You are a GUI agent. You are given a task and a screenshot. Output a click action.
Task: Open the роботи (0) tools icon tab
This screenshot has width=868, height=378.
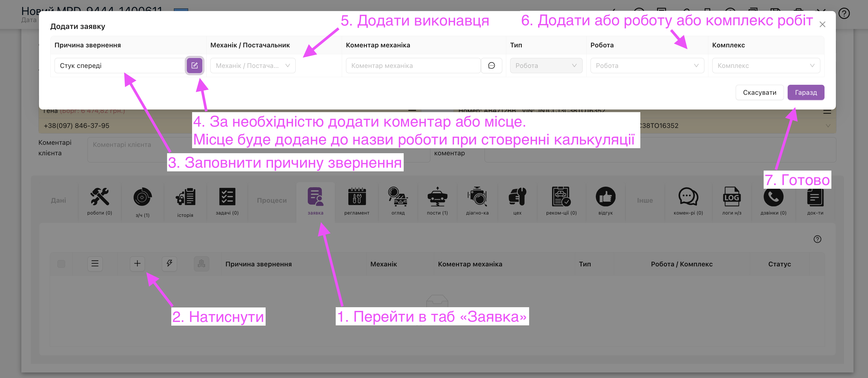(x=99, y=201)
